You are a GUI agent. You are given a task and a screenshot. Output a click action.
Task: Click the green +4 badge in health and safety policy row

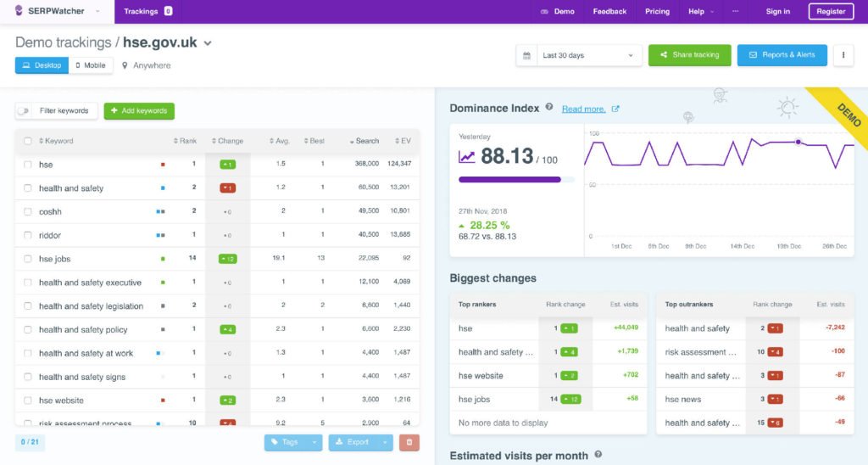click(227, 330)
